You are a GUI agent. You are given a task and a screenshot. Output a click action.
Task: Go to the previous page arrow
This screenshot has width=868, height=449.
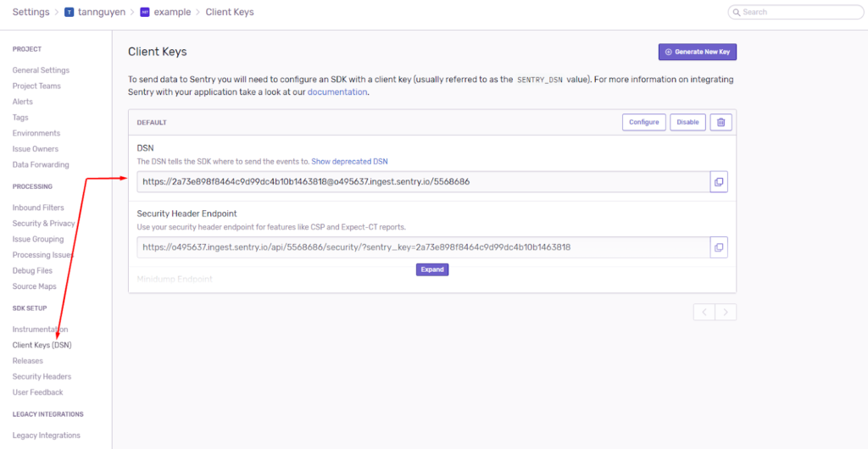[x=704, y=313]
